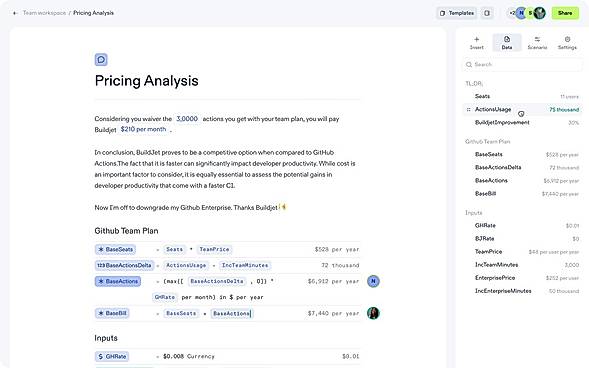Image resolution: width=589 pixels, height=368 pixels.
Task: Open the Templates button
Action: click(x=457, y=13)
